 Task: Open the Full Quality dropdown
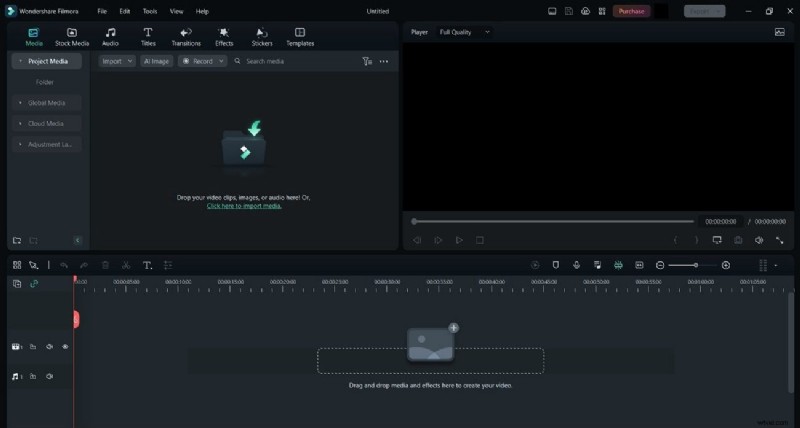464,32
